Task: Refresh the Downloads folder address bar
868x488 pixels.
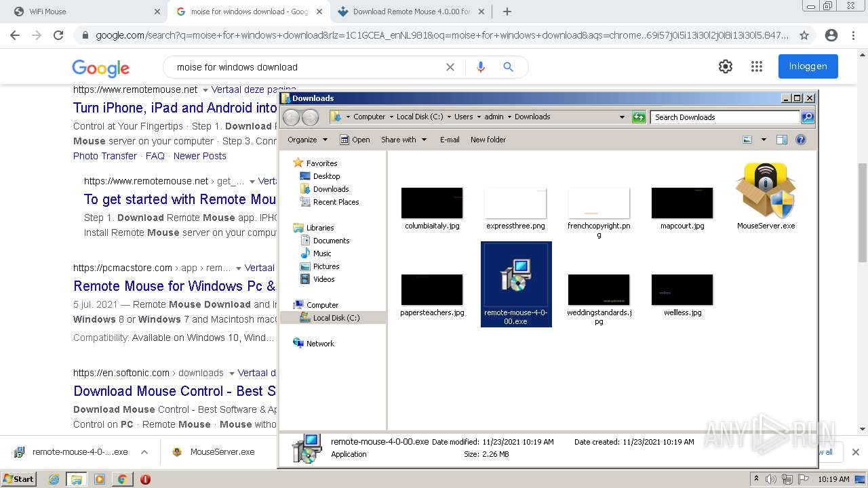Action: (x=639, y=117)
